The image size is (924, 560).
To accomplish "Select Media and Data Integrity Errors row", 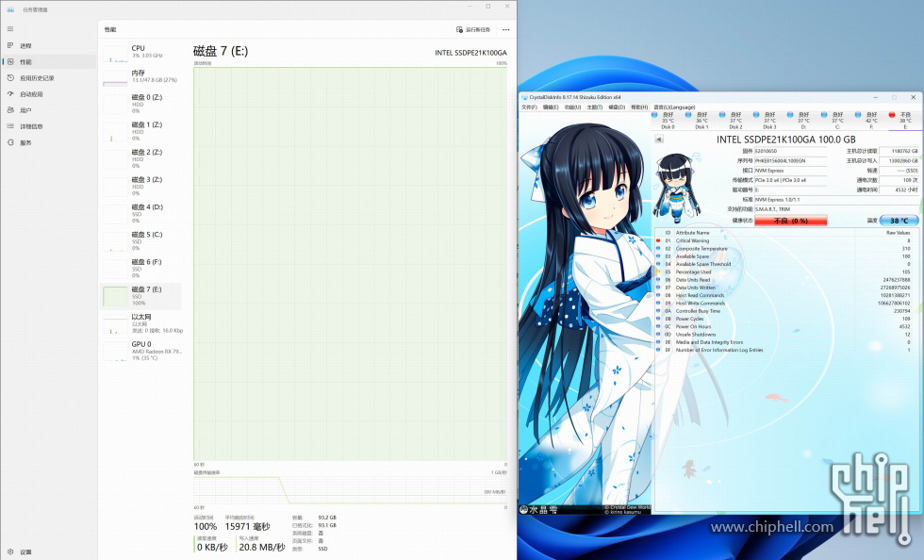I will pos(786,342).
